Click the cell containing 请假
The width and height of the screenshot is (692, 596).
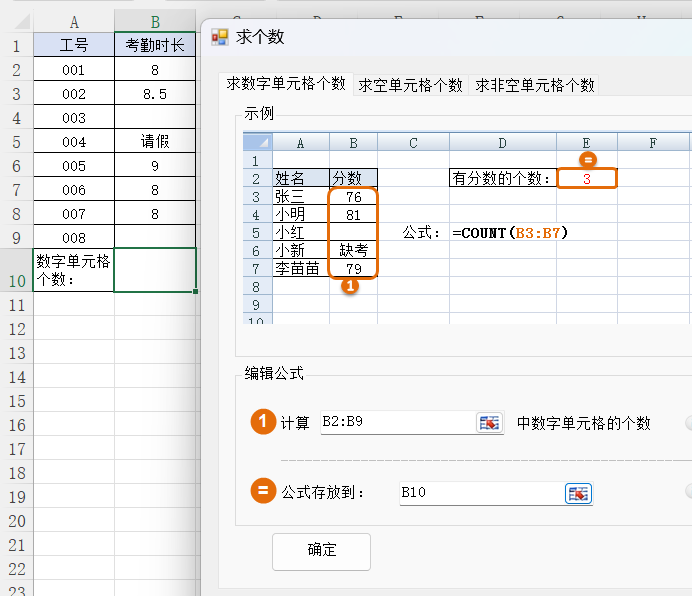155,142
